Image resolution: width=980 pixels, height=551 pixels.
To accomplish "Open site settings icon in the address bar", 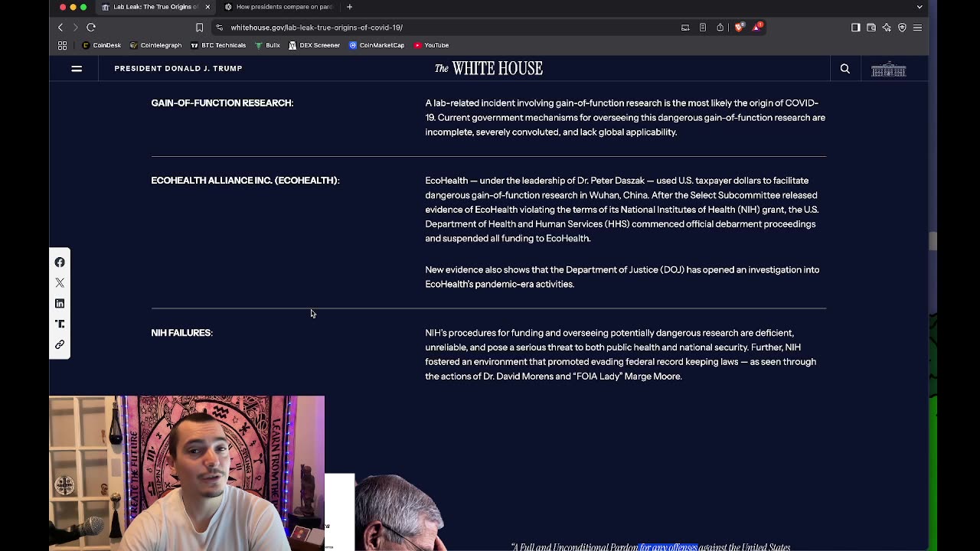I will coord(220,28).
